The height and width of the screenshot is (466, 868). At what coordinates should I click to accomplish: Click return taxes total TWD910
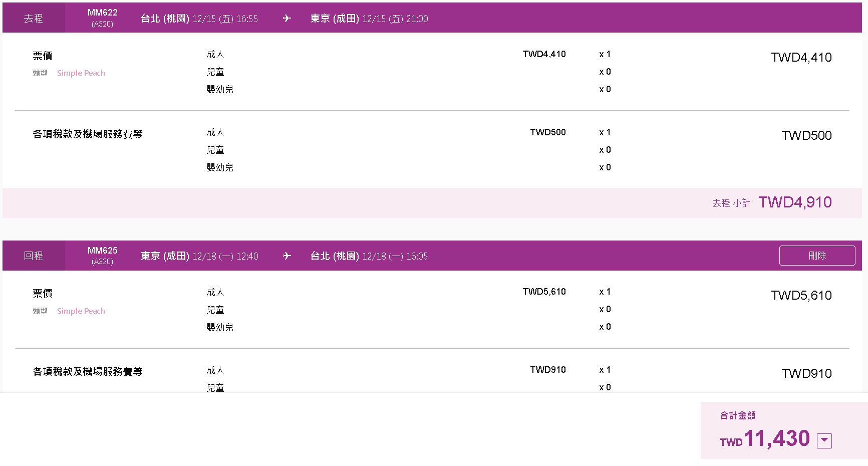806,374
